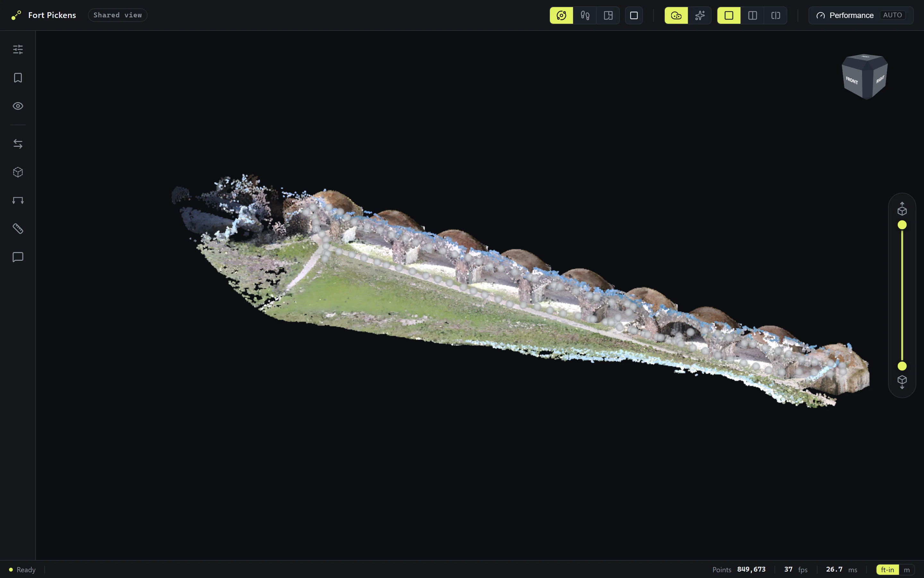Image resolution: width=924 pixels, height=578 pixels.
Task: Switch units to meters
Action: 907,570
